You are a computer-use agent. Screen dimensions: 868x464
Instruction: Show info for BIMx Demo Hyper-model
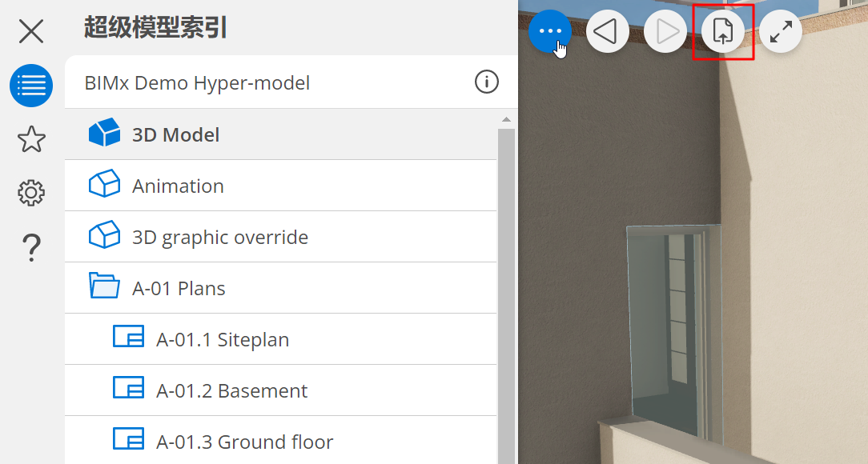pos(487,82)
